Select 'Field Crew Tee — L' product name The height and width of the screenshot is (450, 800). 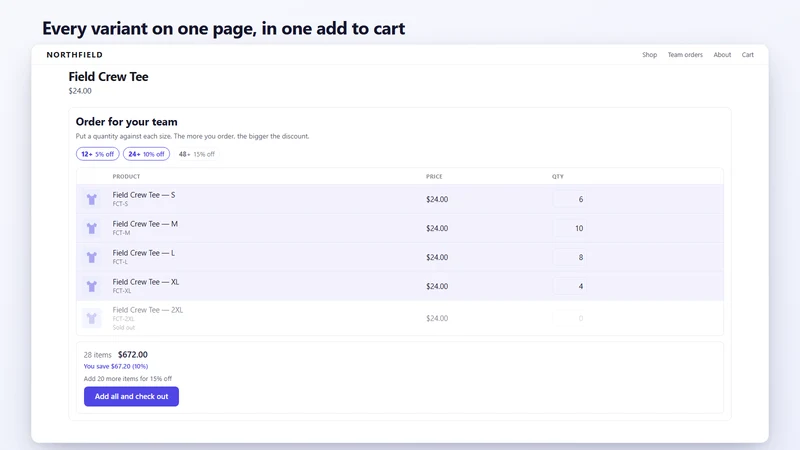(x=143, y=253)
